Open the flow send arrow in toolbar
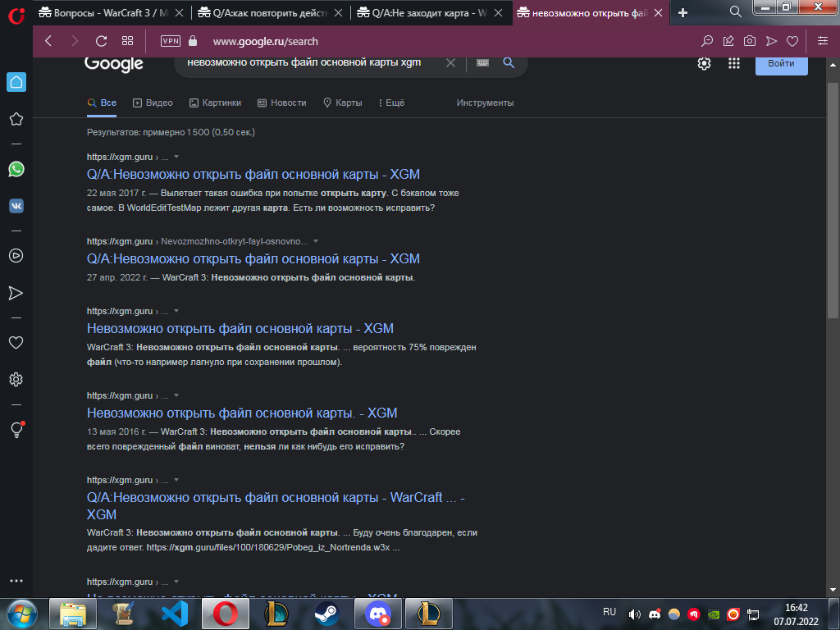 tap(771, 41)
